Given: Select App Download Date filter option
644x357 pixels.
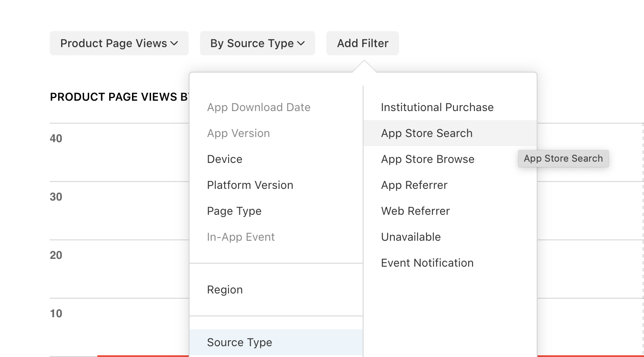Looking at the screenshot, I should point(258,107).
